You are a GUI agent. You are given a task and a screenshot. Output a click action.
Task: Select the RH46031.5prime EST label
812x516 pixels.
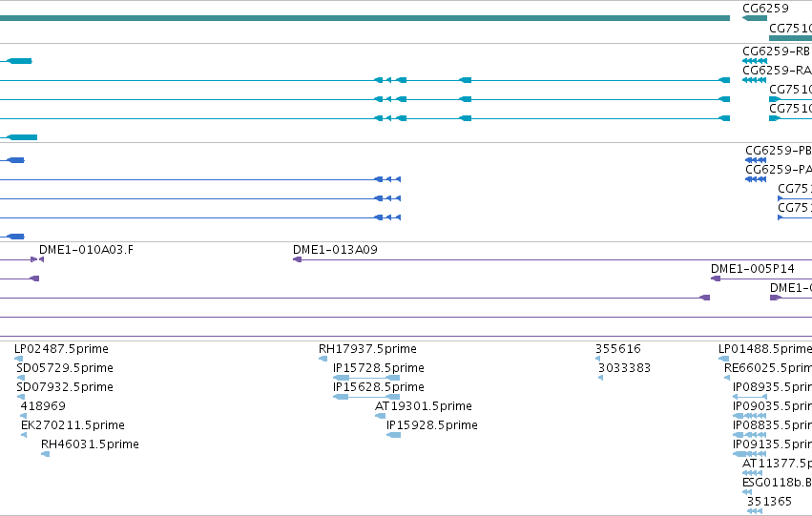pos(90,444)
